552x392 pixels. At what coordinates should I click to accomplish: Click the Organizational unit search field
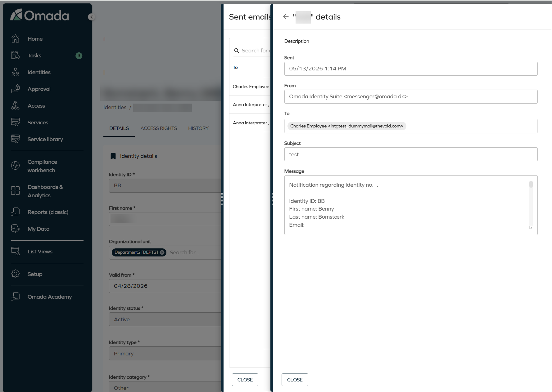(194, 252)
